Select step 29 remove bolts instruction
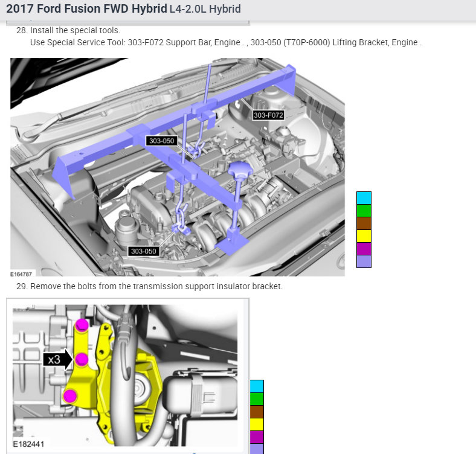476x454 pixels. pos(149,286)
